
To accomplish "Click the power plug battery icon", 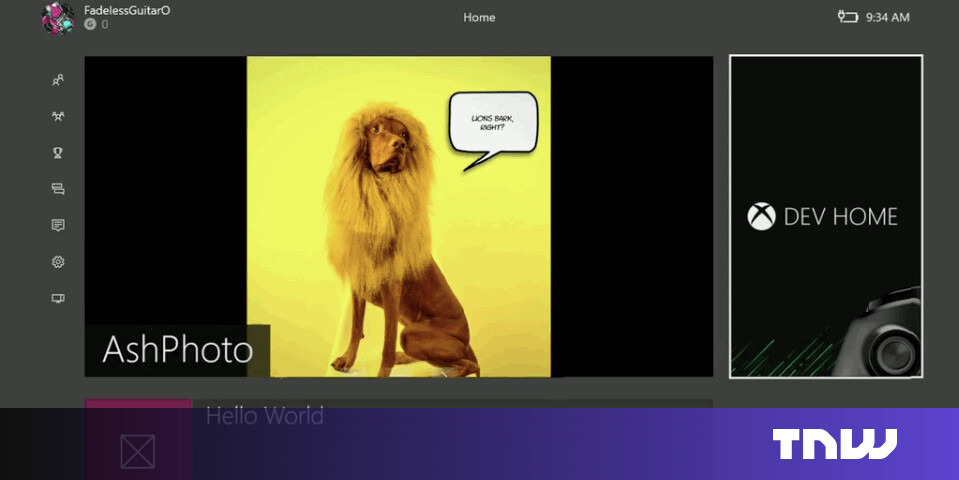I will click(848, 17).
